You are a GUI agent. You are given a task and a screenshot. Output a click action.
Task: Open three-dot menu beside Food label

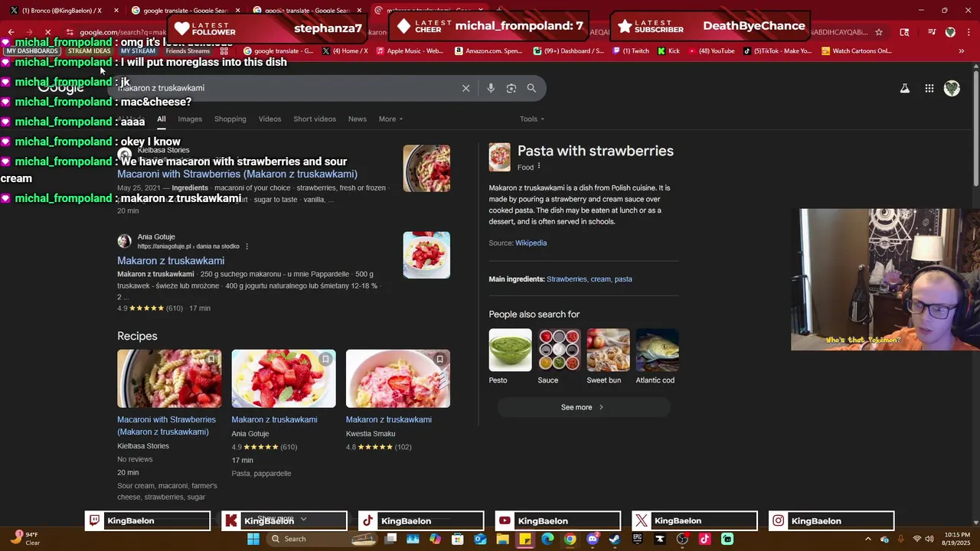pos(539,167)
